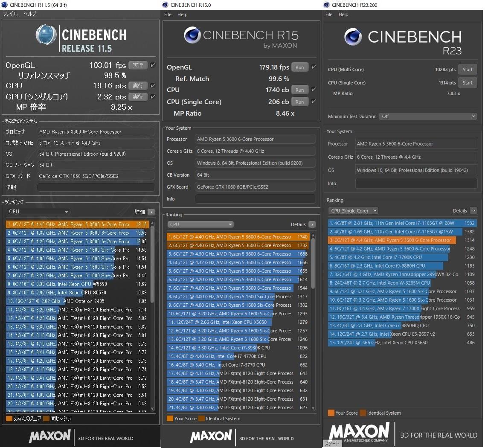Open ranking details arrow in Cinebench R11.5
Screen dimensions: 488x448
click(151, 212)
